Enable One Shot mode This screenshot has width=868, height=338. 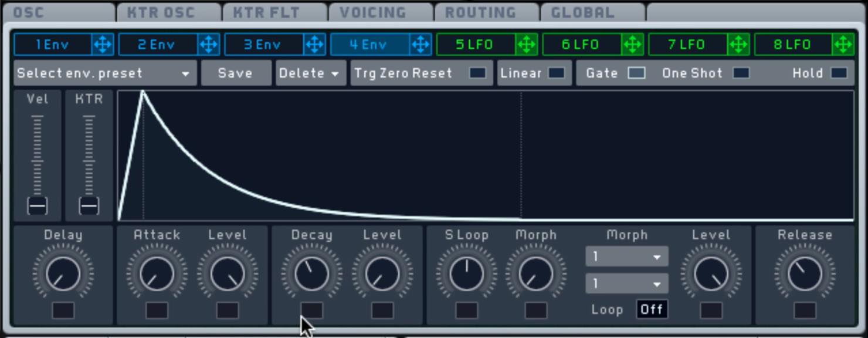tap(741, 73)
